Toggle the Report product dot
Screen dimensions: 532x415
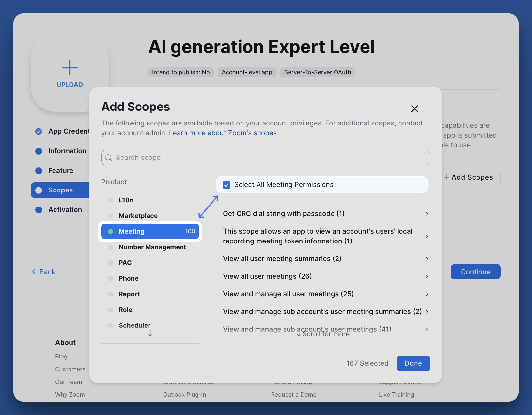(110, 294)
